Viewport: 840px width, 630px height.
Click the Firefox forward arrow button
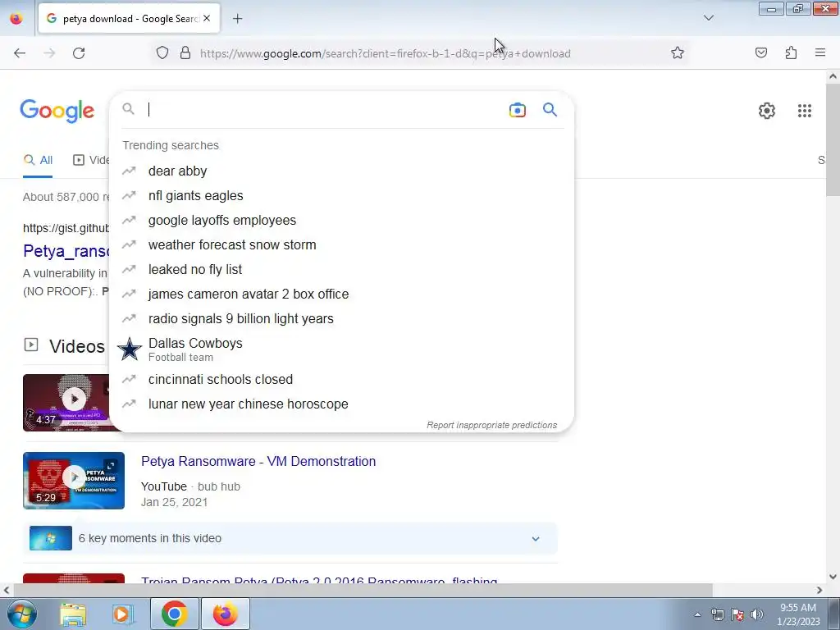49,53
